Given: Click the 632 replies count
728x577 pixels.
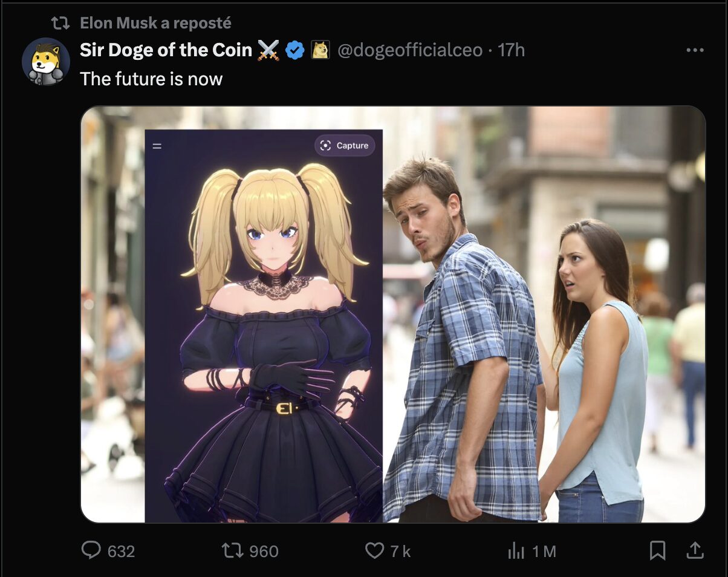Looking at the screenshot, I should point(121,551).
